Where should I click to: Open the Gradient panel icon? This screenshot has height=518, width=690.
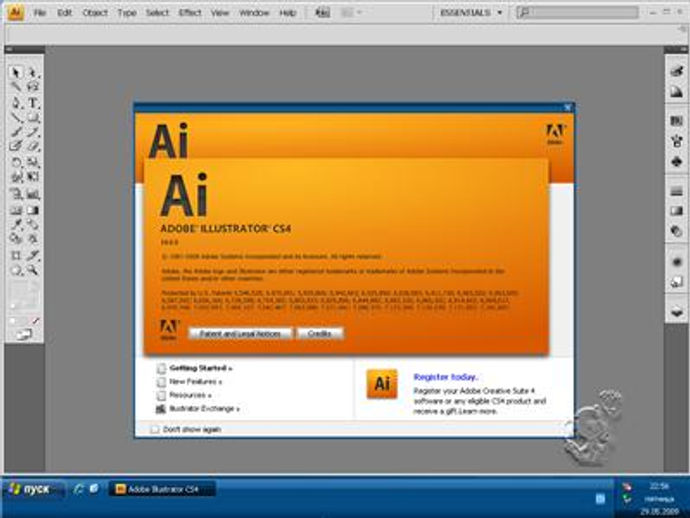[676, 211]
